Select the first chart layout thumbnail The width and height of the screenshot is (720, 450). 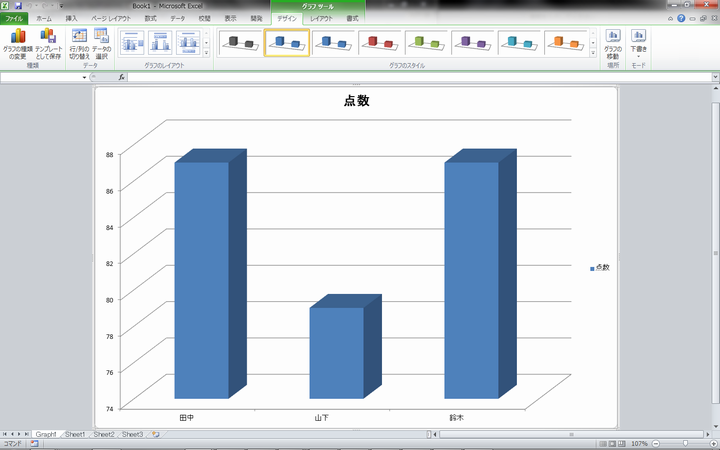[132, 42]
